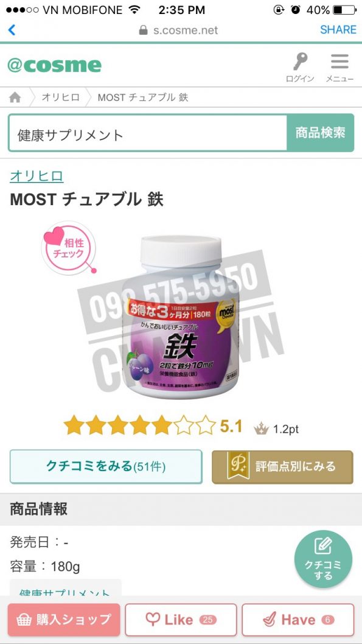
Task: Open the オリヒロ brand link
Action: [37, 176]
